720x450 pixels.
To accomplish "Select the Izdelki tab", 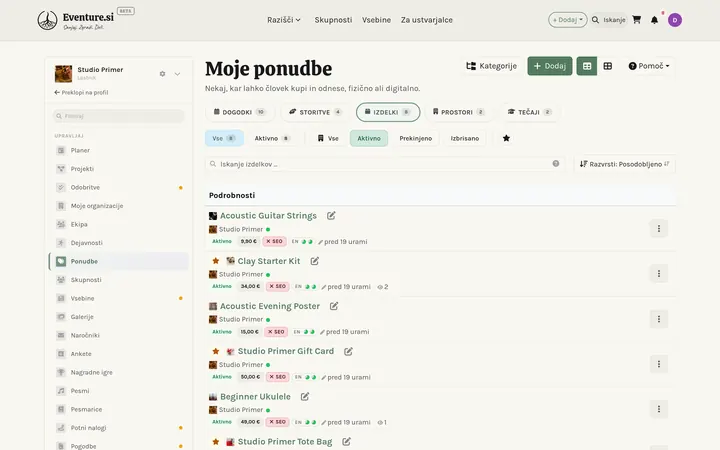I will click(388, 112).
